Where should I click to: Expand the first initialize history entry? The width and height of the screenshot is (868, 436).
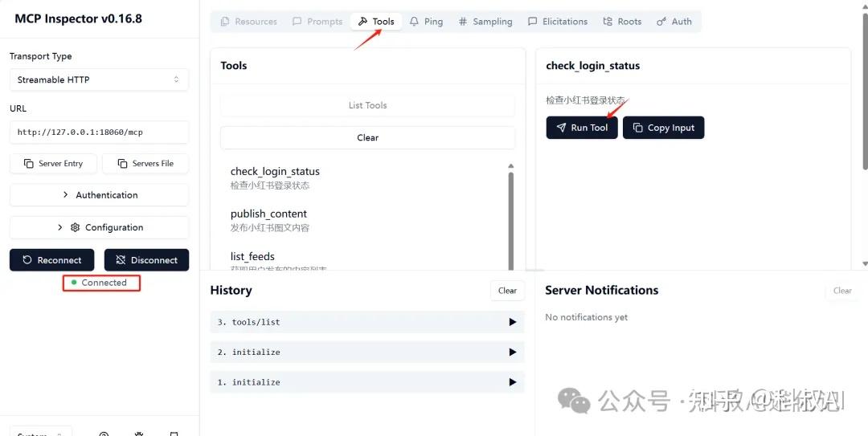(512, 382)
